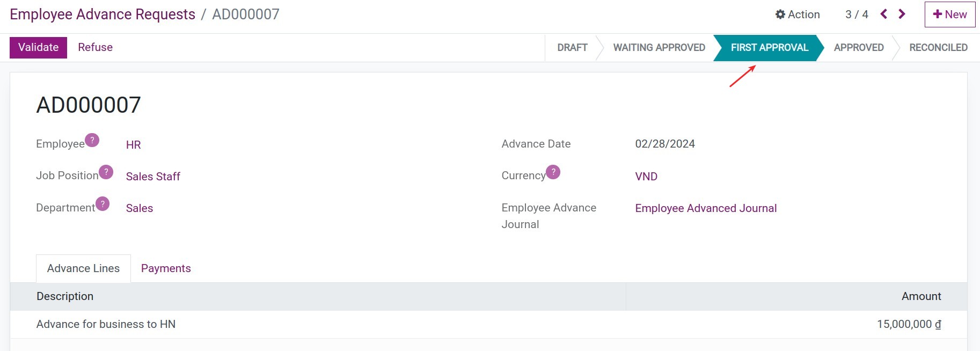980x351 pixels.
Task: Open the Sales Staff job position link
Action: [153, 177]
